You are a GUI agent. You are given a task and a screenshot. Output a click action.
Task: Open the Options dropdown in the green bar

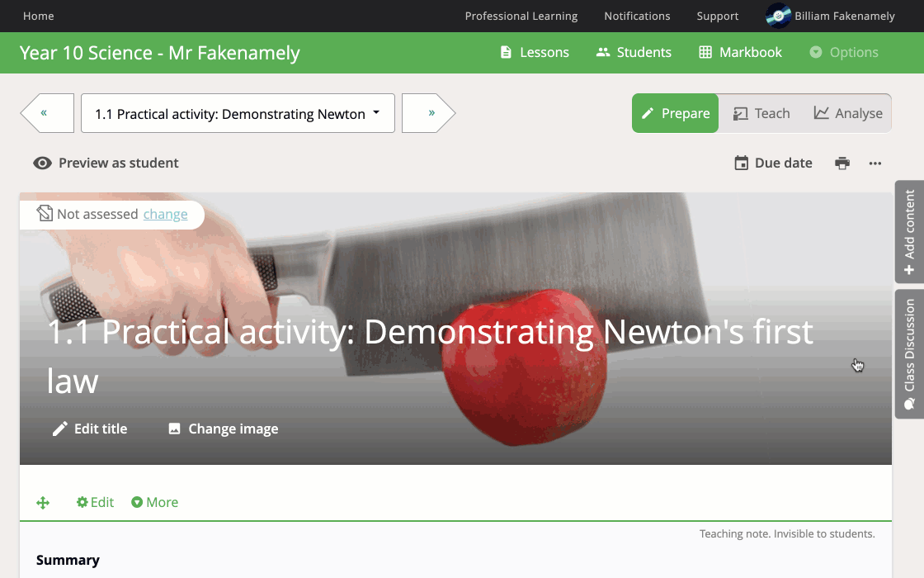point(844,53)
